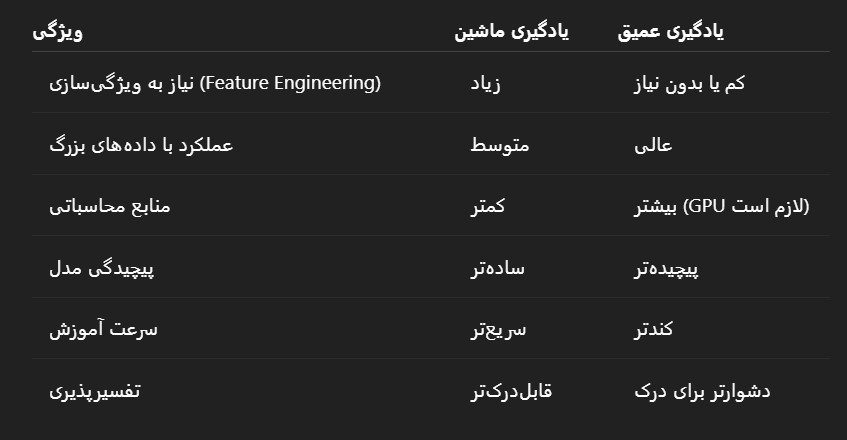Image resolution: width=847 pixels, height=440 pixels.
Task: Click the زیاد cell
Action: 485,83
